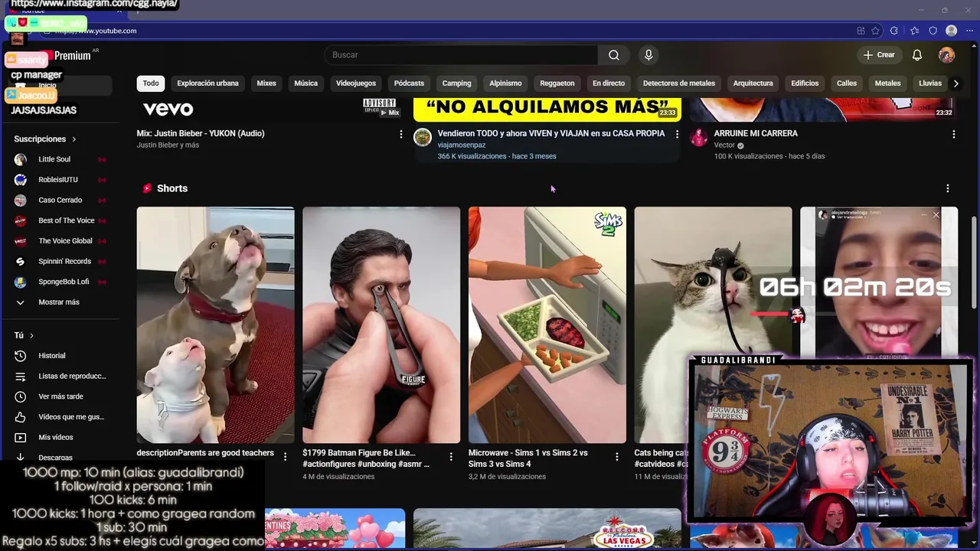The image size is (980, 551).
Task: Open options for Parents are good teachers short
Action: pyautogui.click(x=285, y=457)
